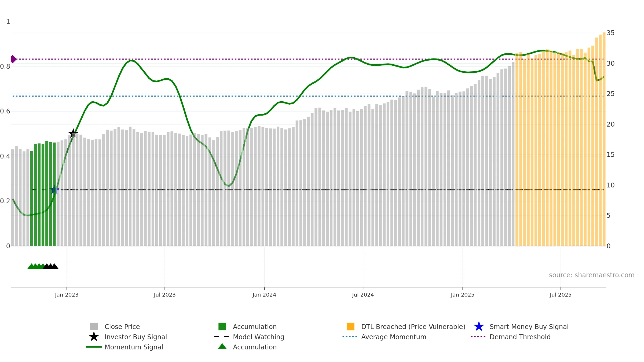Toggle Close Price series in legend
644x362 pixels.
click(115, 327)
